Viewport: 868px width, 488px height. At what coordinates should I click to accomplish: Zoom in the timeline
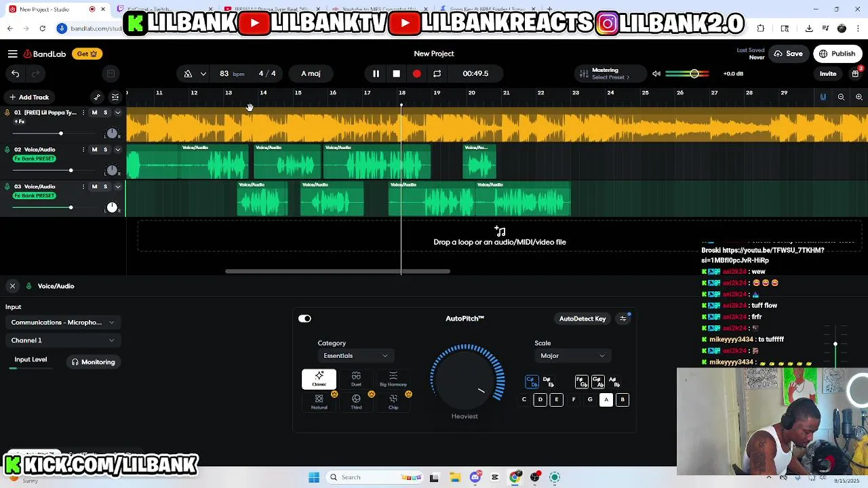tap(859, 97)
